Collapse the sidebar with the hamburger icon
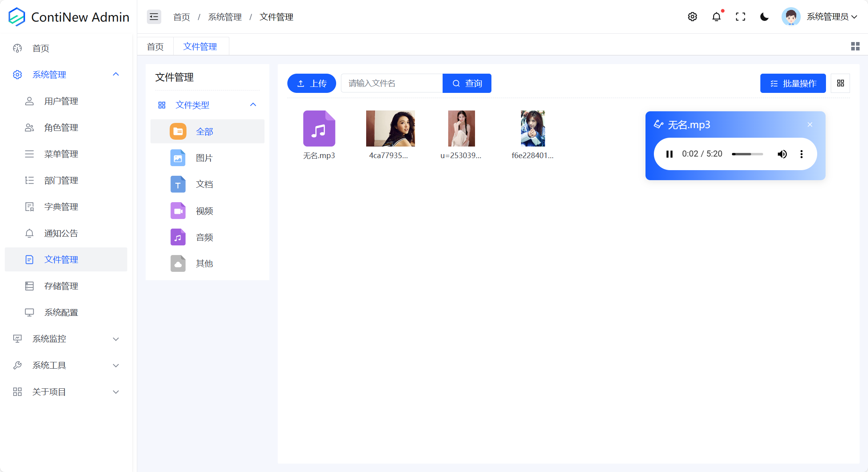The image size is (868, 472). 154,17
